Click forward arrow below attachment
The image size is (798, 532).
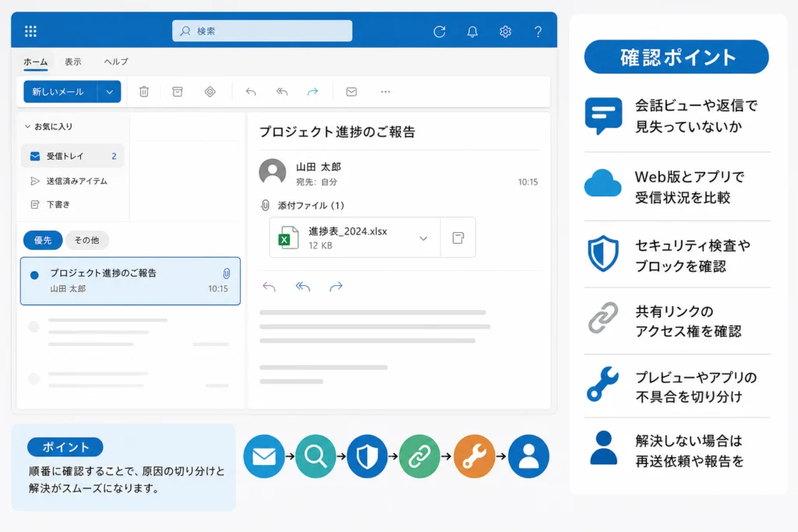(336, 287)
